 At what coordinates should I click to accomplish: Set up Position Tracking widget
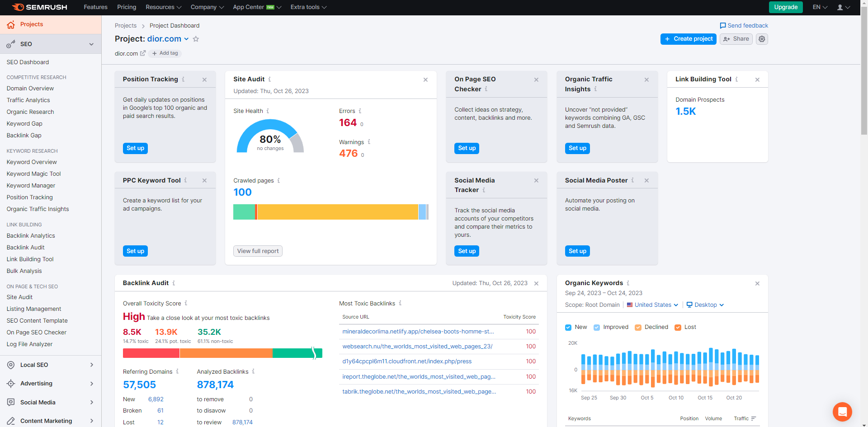pyautogui.click(x=135, y=148)
